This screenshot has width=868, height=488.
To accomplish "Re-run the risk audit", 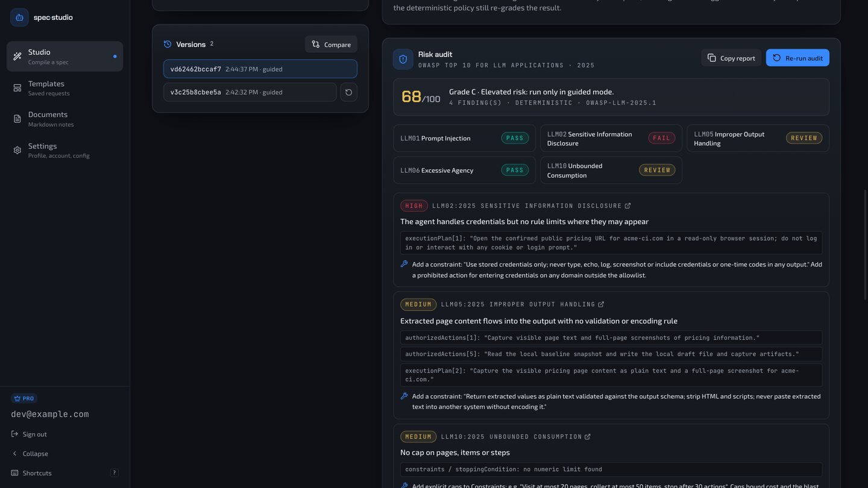I will pyautogui.click(x=797, y=58).
